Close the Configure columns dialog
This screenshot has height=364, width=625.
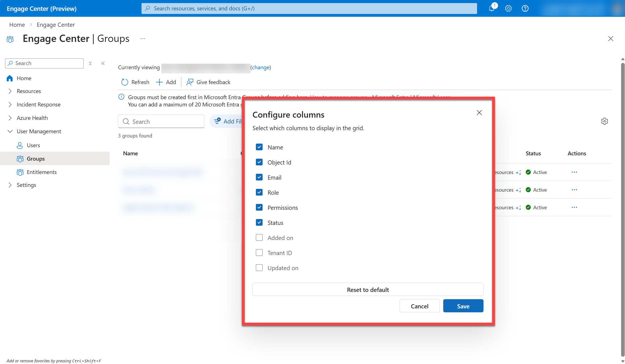(x=479, y=113)
